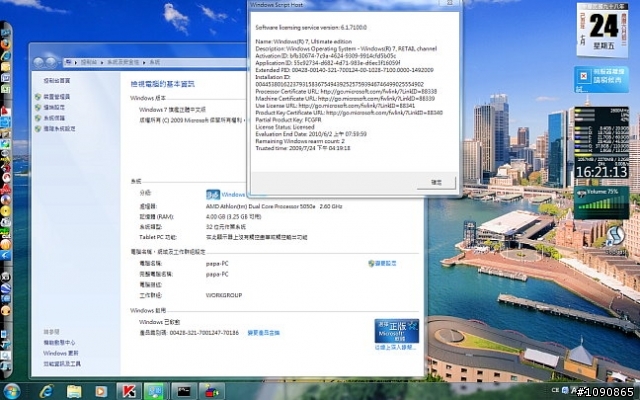Select 4.00 GB (3.25 GB) RAM value
Image resolution: width=640 pixels, height=400 pixels.
pyautogui.click(x=233, y=217)
